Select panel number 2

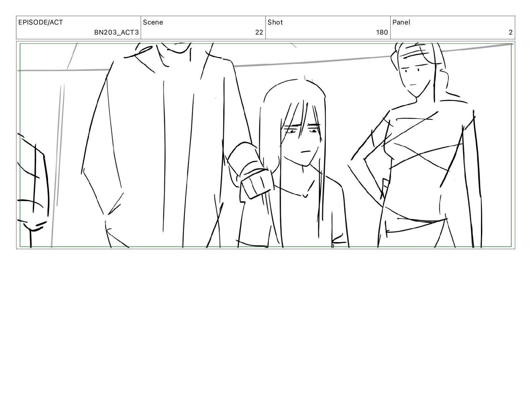(511, 33)
